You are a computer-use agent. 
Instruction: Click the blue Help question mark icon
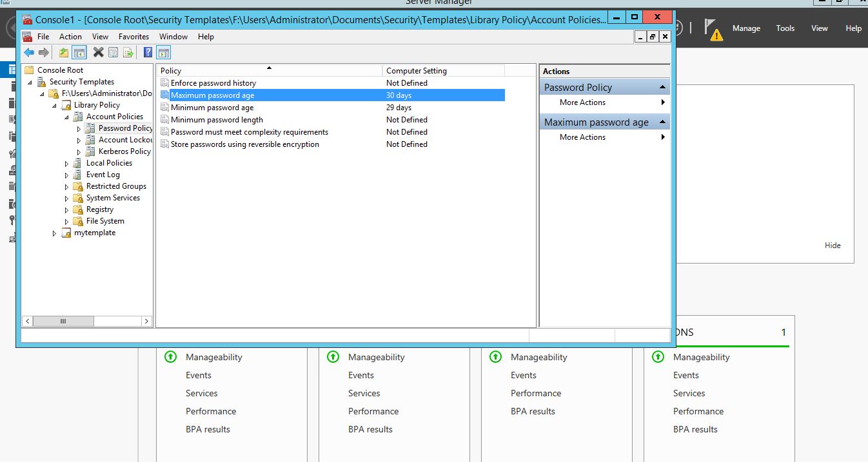(148, 53)
